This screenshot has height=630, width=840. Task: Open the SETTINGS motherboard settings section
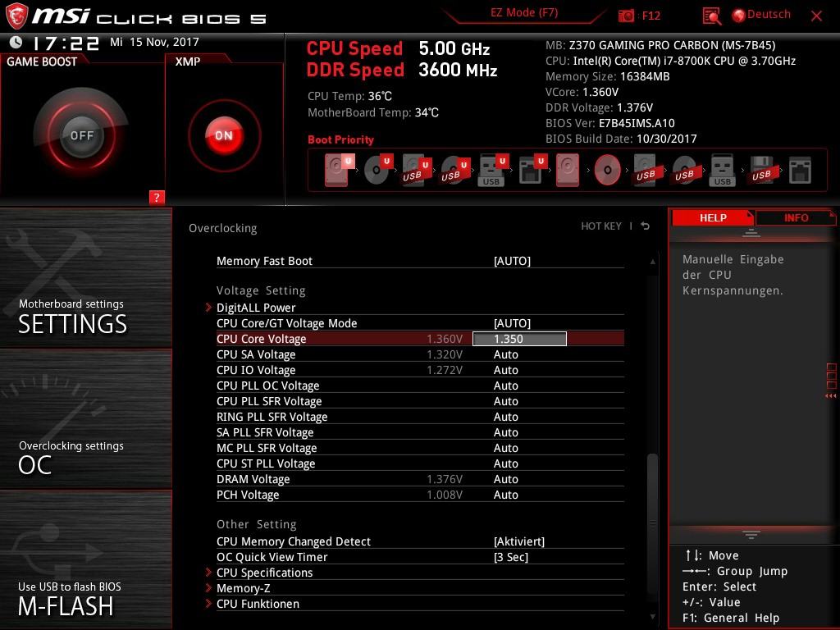85,278
